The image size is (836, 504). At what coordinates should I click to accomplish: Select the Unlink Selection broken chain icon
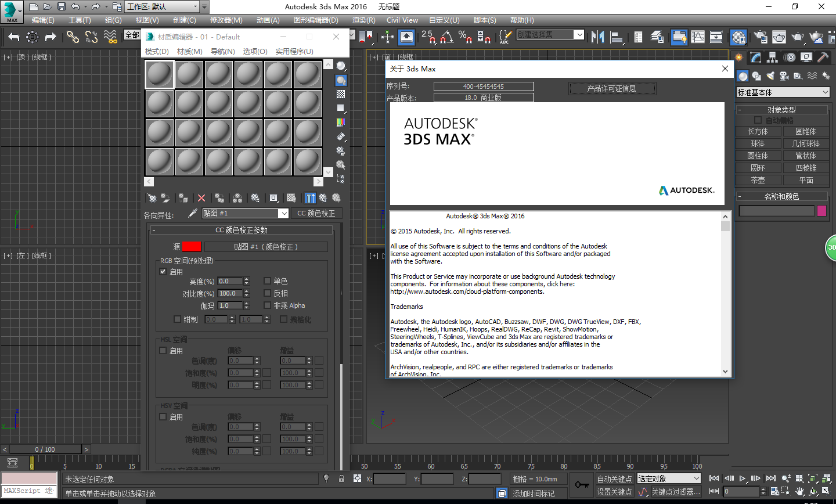91,37
